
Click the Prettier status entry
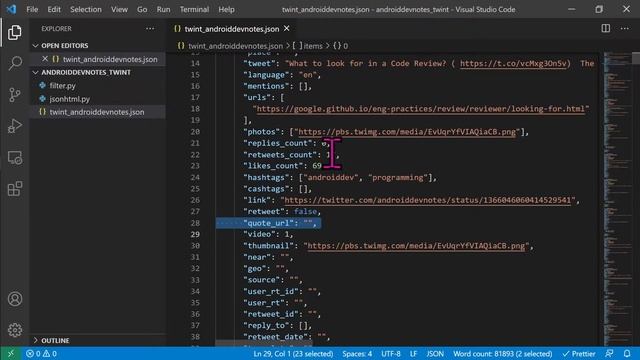click(579, 353)
